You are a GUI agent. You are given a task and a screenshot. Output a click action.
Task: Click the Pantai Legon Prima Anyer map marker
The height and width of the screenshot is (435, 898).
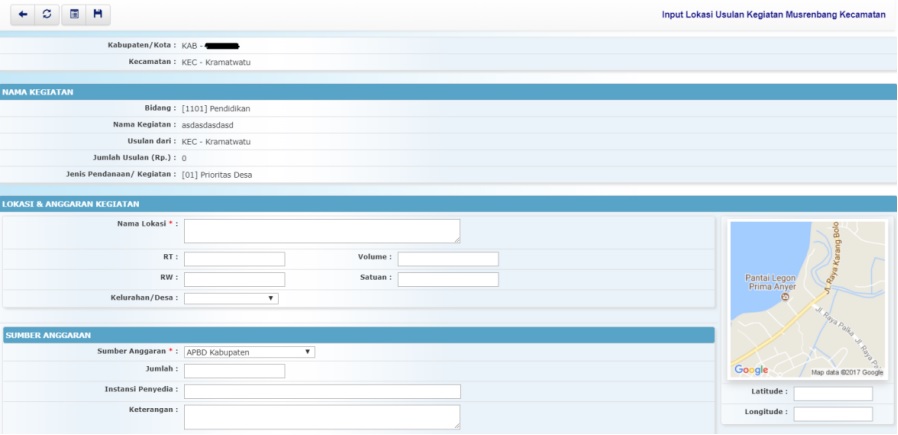[784, 297]
